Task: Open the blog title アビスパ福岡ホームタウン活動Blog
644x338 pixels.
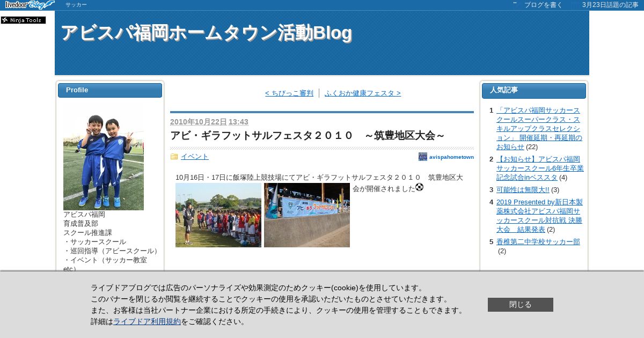Action: [x=206, y=33]
